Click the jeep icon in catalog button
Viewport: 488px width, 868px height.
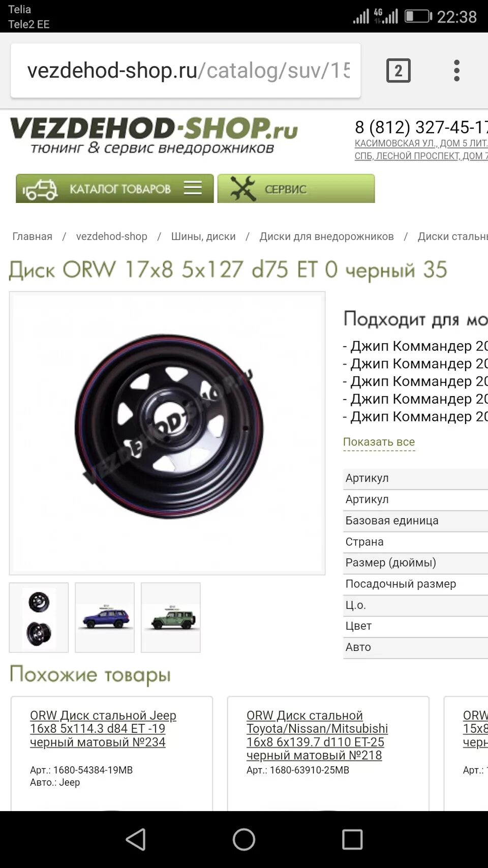pyautogui.click(x=40, y=189)
